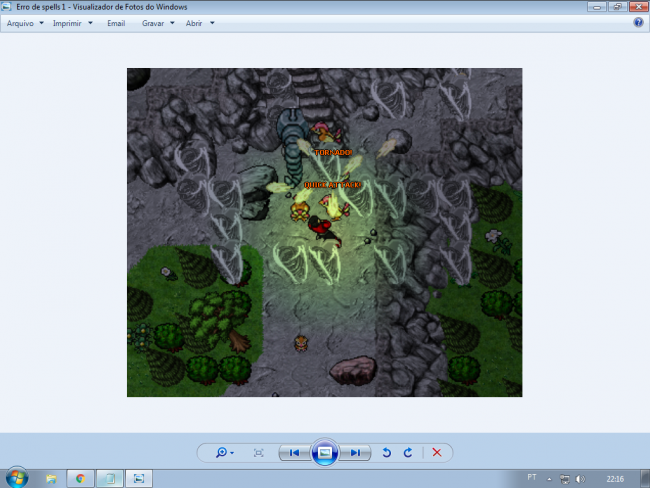Rotate the photo counterclockwise
This screenshot has width=650, height=488.
387,453
